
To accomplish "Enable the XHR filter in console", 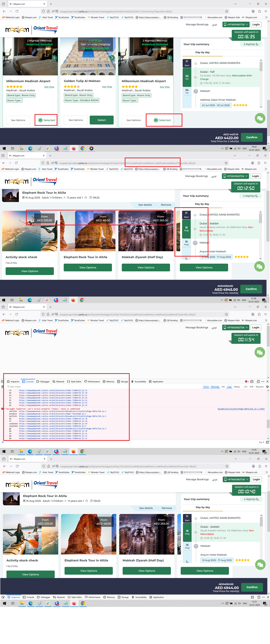I will click(x=251, y=387).
